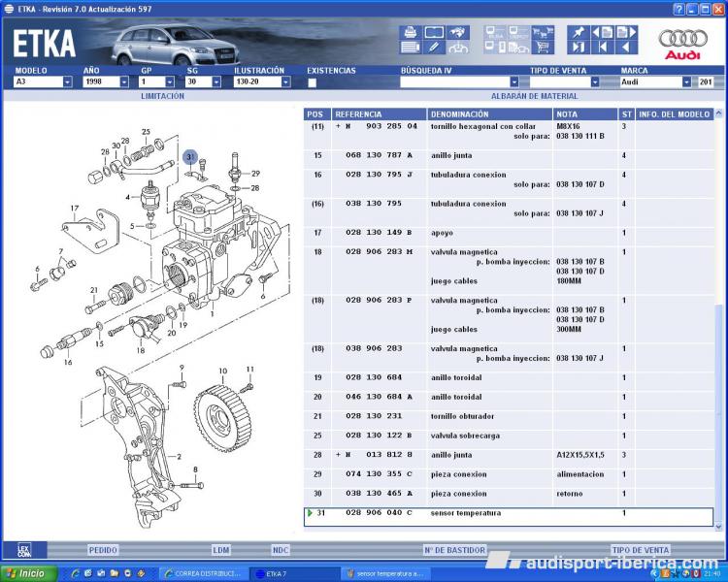Screen dimensions: 728x582
Task: Open the Modelo A3 dropdown
Action: tap(67, 82)
